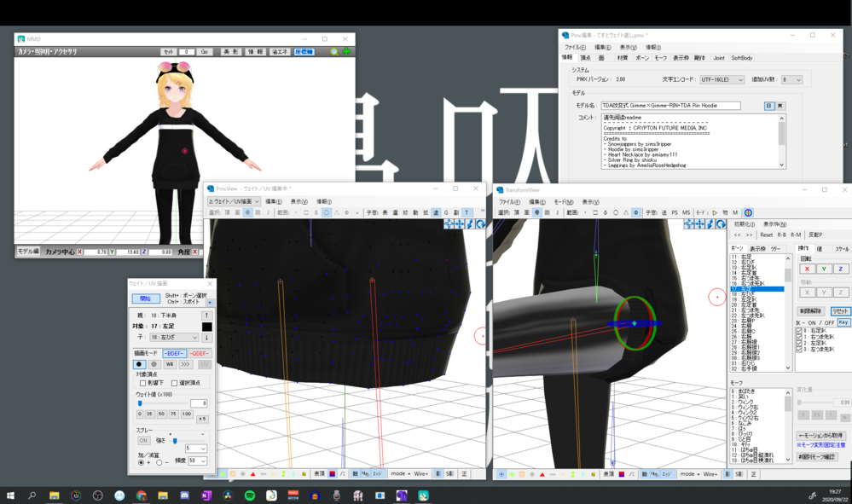The height and width of the screenshot is (504, 852).
Task: Click the >>> draw mode button
Action: point(185,364)
